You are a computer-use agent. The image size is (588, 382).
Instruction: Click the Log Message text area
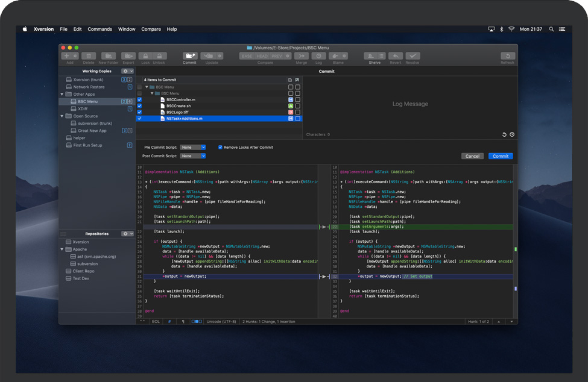point(410,104)
